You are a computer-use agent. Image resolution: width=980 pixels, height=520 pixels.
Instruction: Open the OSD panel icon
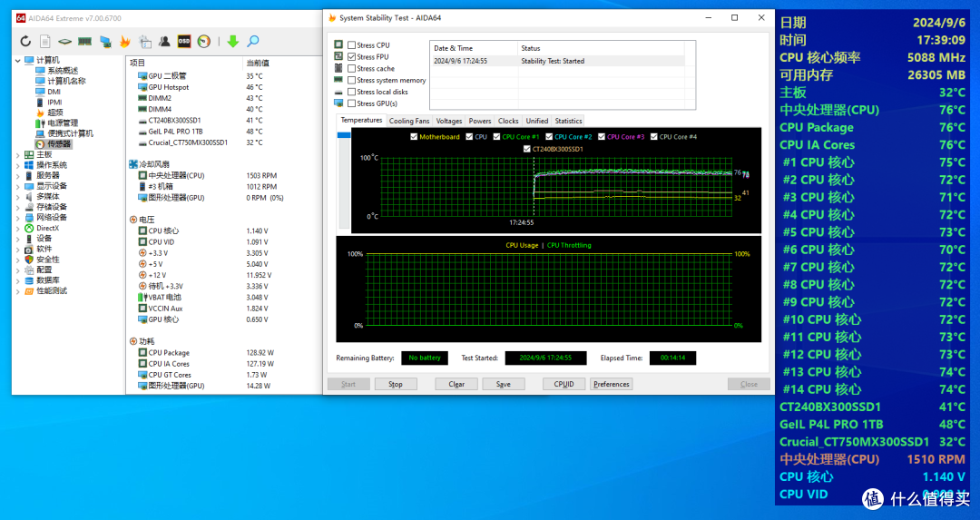point(183,41)
